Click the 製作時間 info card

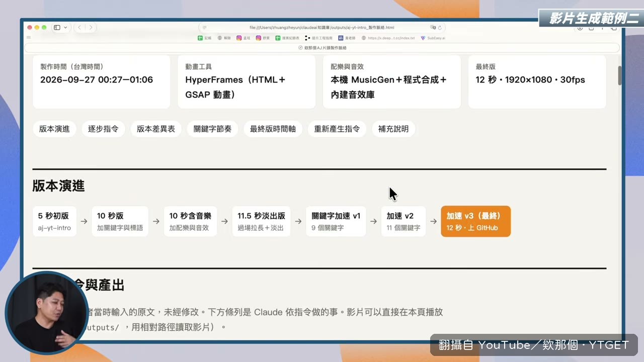pos(102,81)
